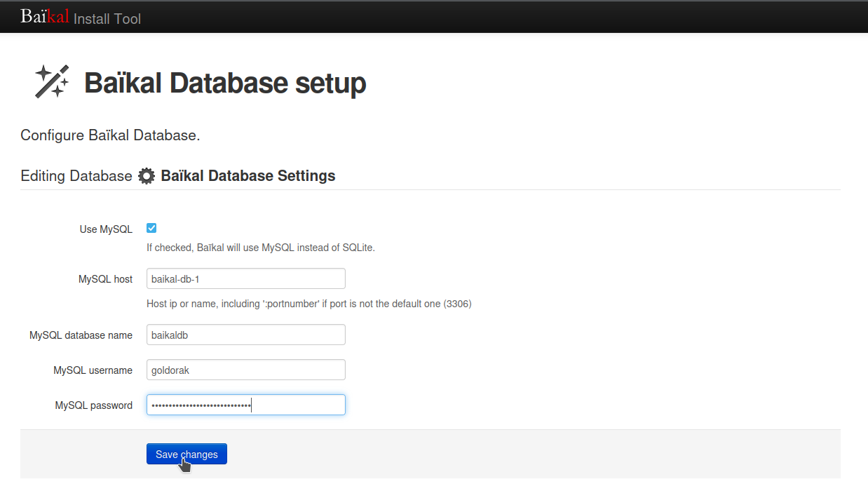Click the 'Configure Baïkal Database.' text

[110, 135]
